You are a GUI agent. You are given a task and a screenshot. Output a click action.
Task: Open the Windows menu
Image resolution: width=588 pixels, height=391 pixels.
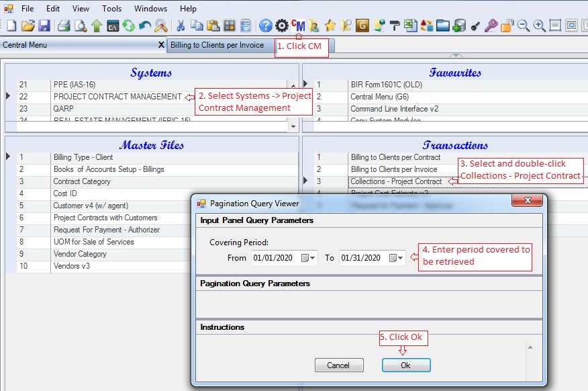[x=150, y=9]
